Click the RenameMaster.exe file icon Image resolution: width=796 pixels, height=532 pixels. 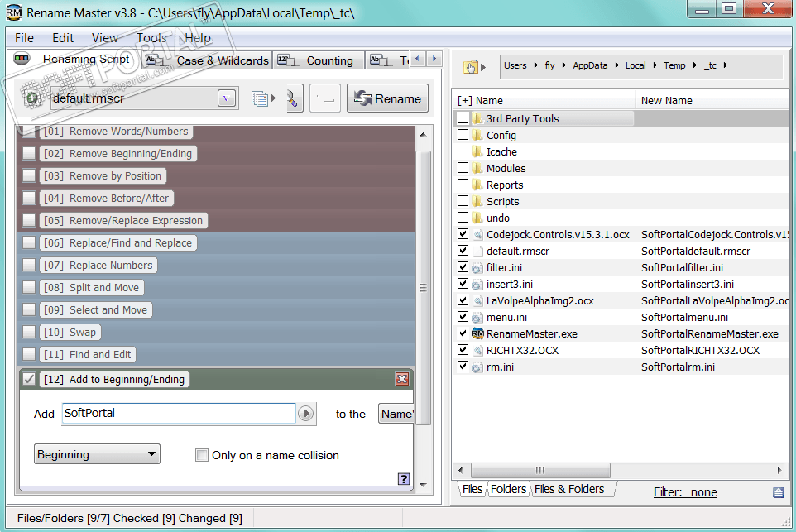point(477,333)
